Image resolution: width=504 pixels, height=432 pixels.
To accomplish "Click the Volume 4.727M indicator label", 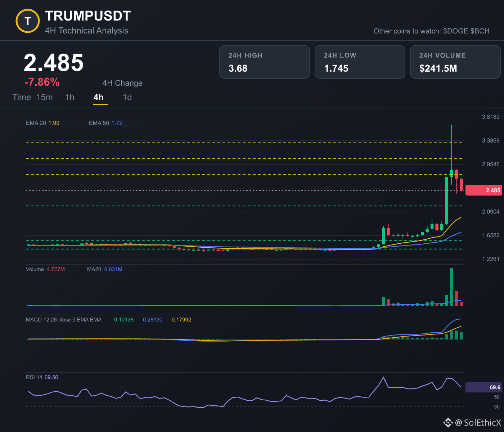I will pyautogui.click(x=45, y=269).
